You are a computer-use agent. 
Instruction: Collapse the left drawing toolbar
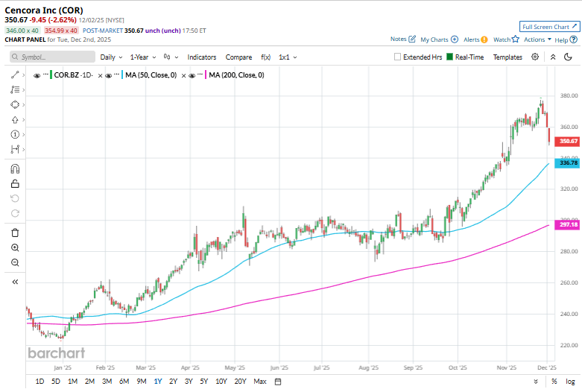pos(15,282)
